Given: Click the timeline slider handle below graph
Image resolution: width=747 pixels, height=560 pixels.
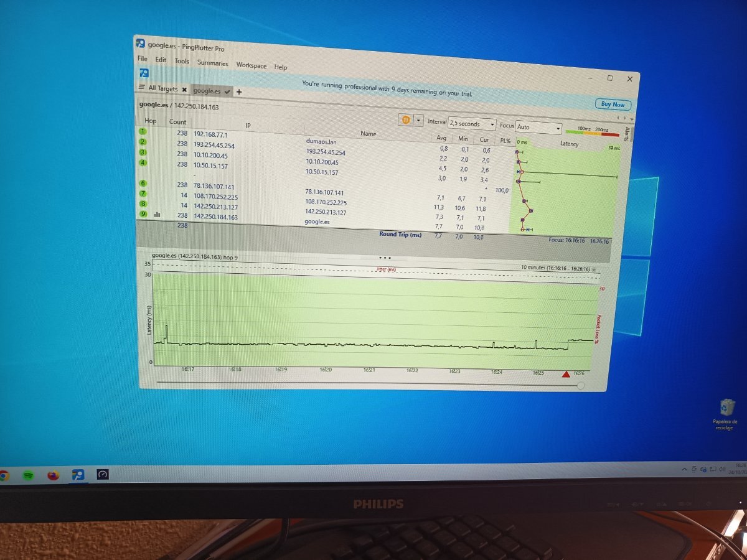Looking at the screenshot, I should (x=581, y=386).
